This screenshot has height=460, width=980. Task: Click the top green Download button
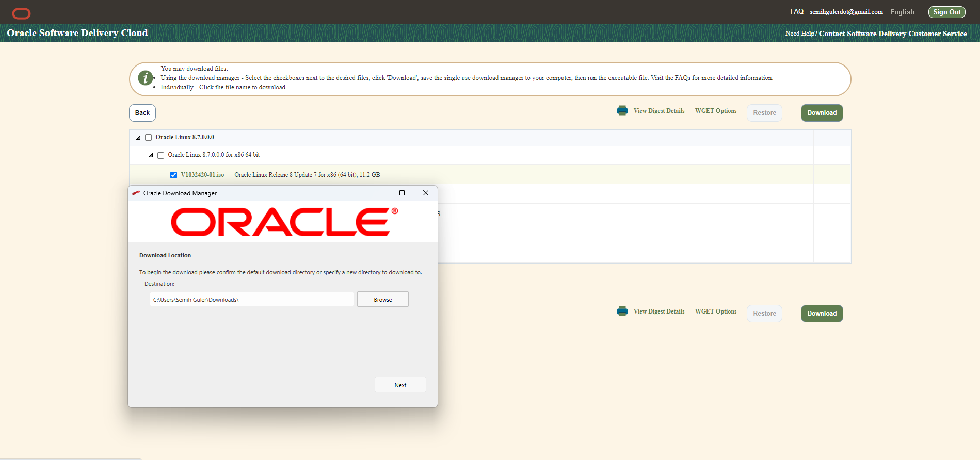822,113
